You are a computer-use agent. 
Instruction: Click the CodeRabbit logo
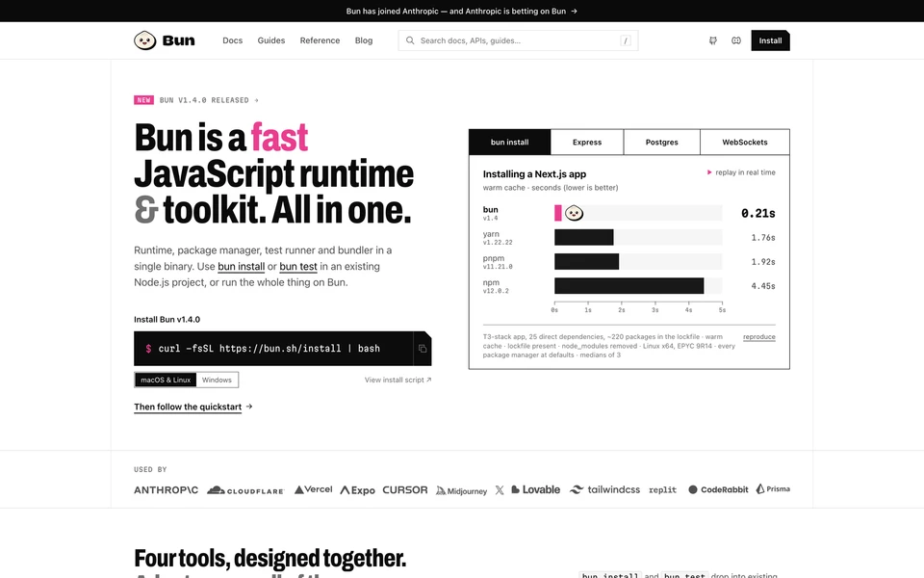718,489
